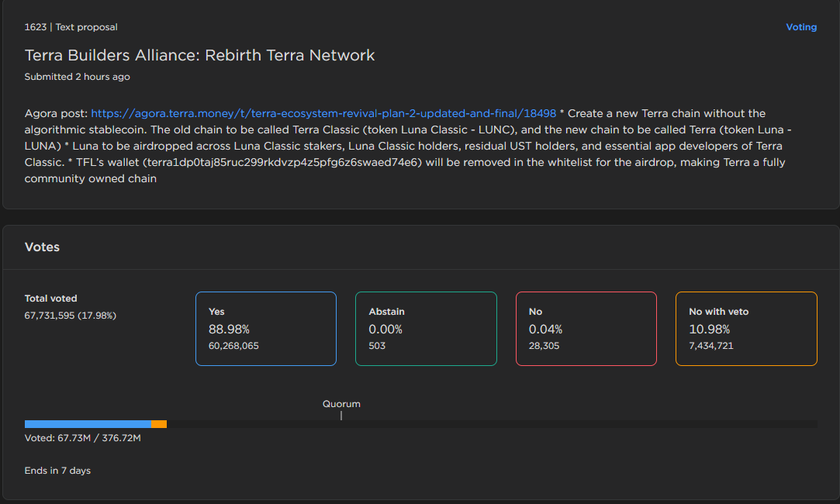Click the Votes section header
This screenshot has height=504, width=840.
click(x=42, y=247)
